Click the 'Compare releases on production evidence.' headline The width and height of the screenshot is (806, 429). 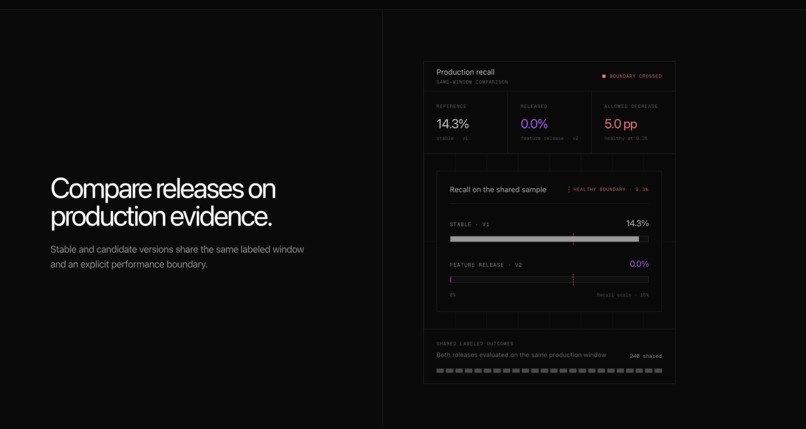coord(163,202)
